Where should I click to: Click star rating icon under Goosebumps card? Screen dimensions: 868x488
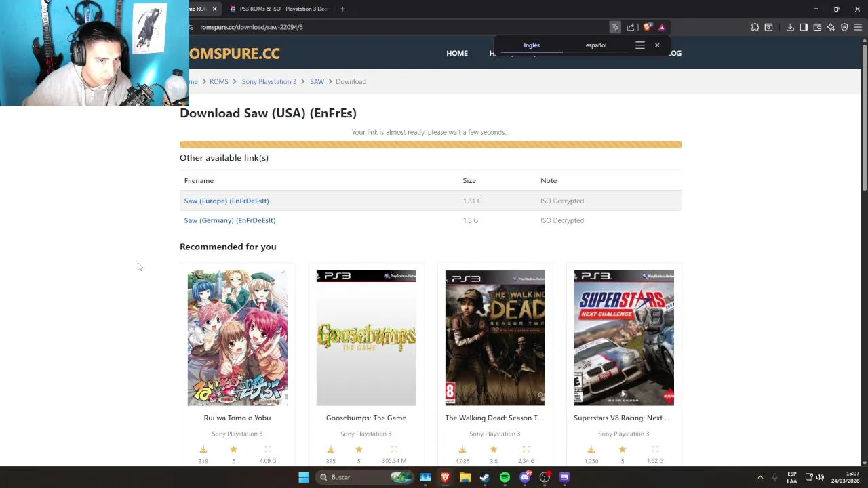pos(359,449)
